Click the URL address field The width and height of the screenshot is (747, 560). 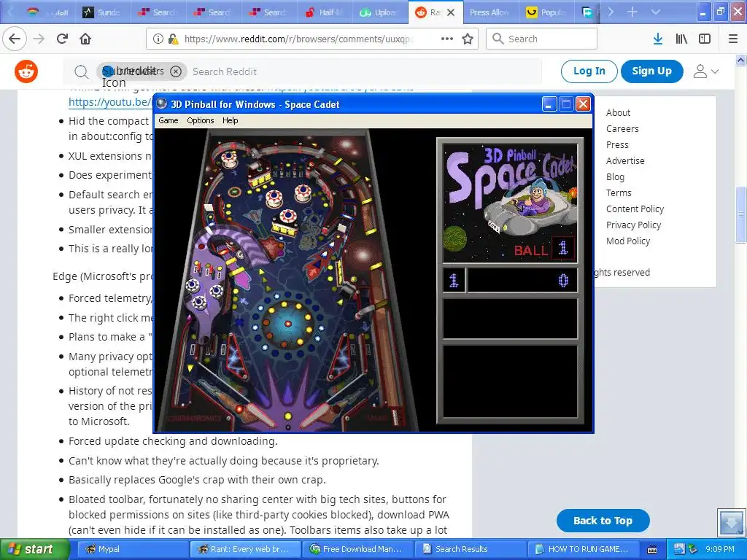point(298,39)
